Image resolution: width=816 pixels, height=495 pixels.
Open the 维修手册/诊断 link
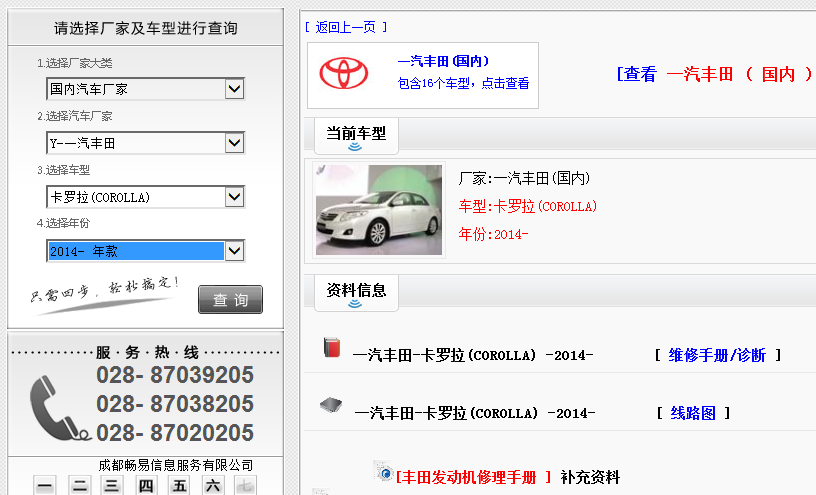pos(717,356)
